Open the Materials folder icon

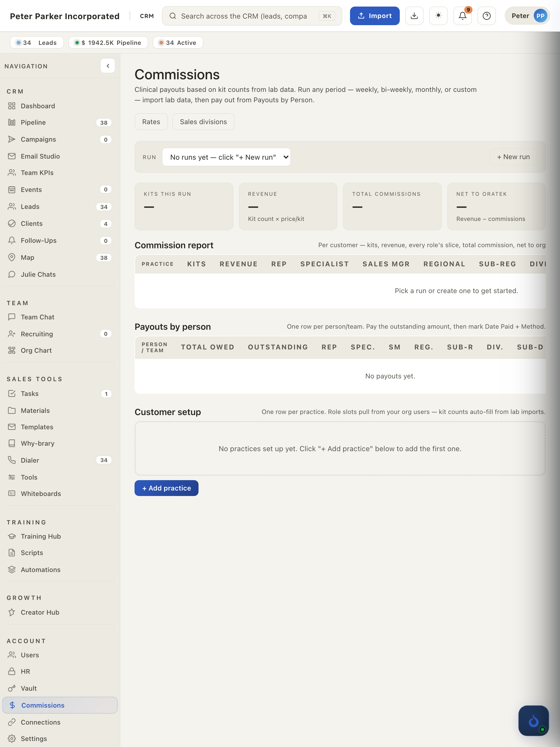[12, 411]
